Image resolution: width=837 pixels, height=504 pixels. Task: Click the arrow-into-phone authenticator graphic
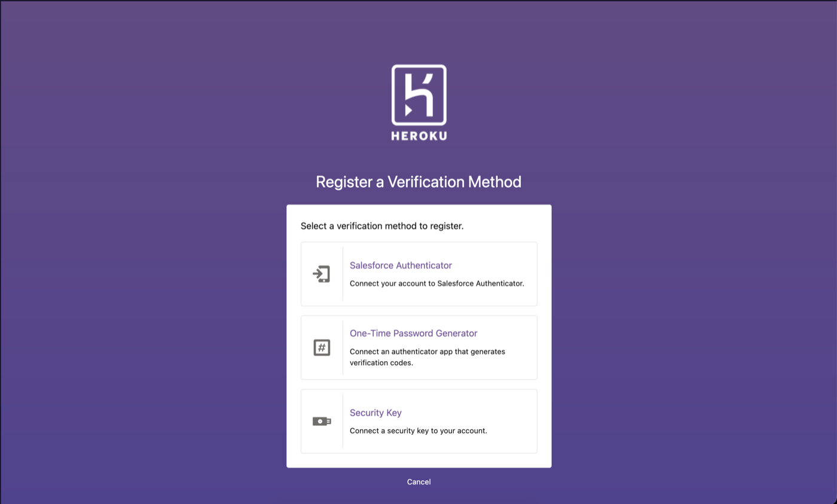click(x=322, y=273)
